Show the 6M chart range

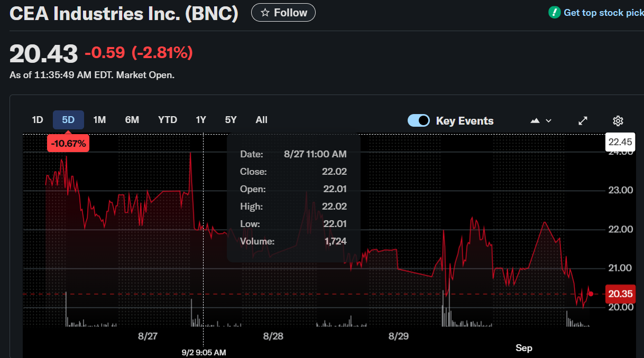pos(132,120)
